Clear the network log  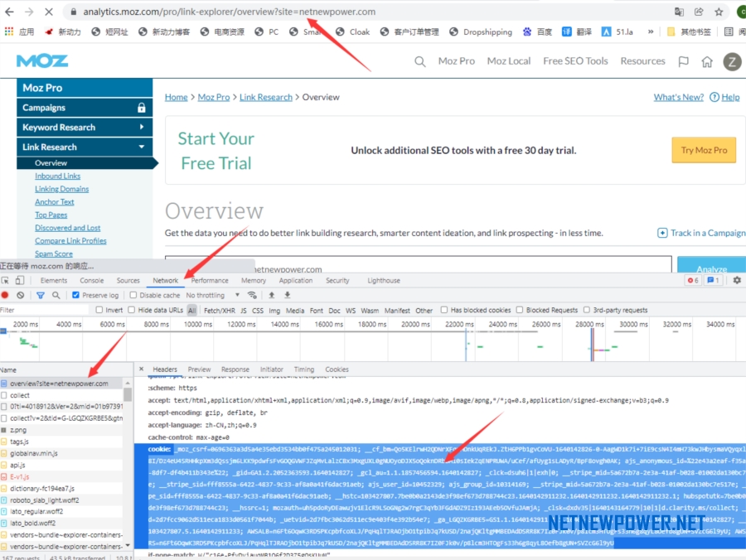pos(21,295)
